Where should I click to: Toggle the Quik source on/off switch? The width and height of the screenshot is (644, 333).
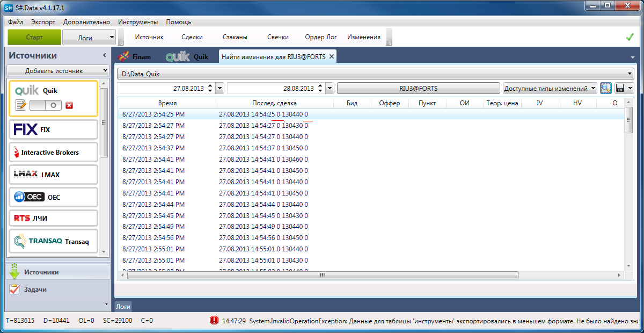46,105
